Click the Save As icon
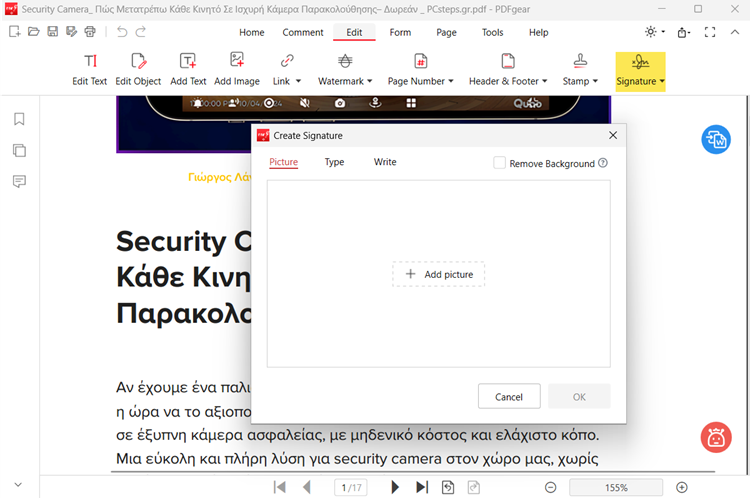The image size is (750, 498). tap(71, 32)
